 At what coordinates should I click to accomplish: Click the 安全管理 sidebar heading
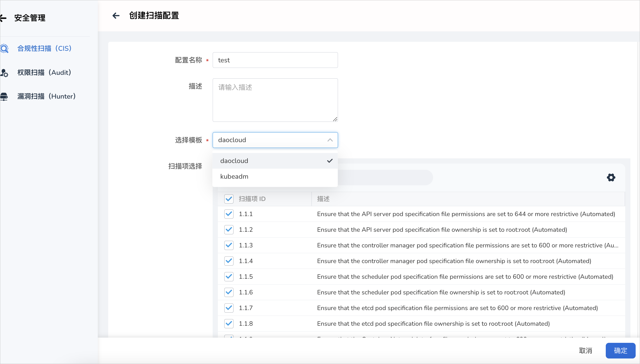coord(30,18)
